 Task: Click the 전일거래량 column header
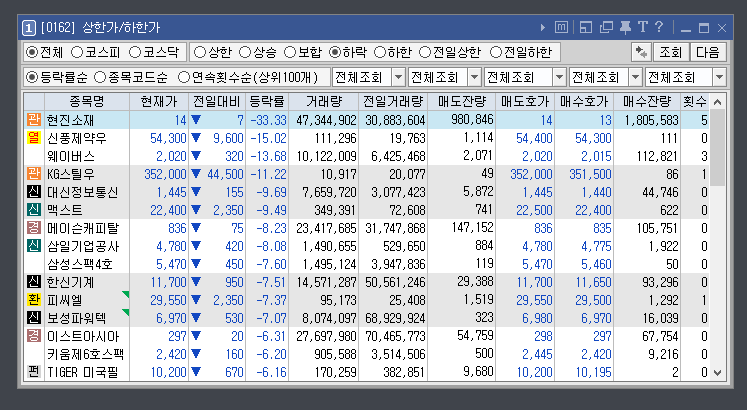pyautogui.click(x=393, y=101)
